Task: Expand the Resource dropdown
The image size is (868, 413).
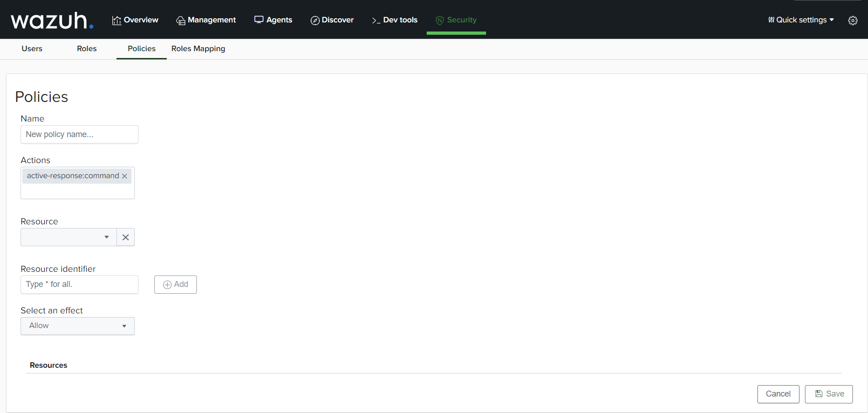Action: pos(69,237)
